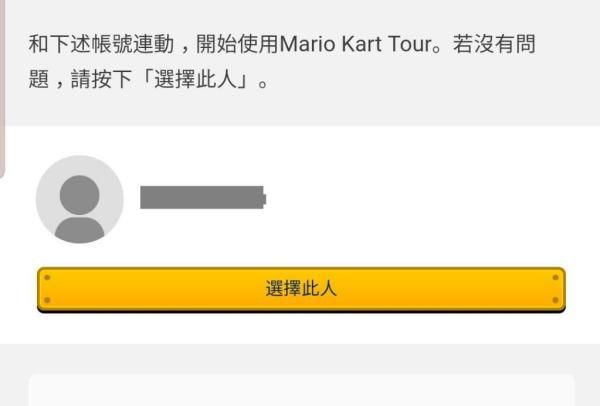Click the gray gap below the account card

301,357
